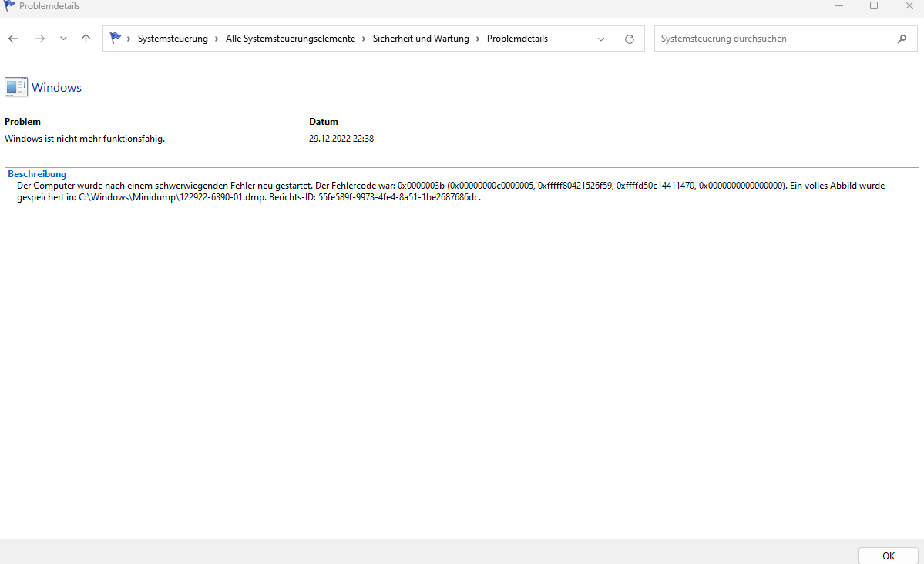The width and height of the screenshot is (924, 564).
Task: Click the Windows program icon
Action: click(16, 87)
